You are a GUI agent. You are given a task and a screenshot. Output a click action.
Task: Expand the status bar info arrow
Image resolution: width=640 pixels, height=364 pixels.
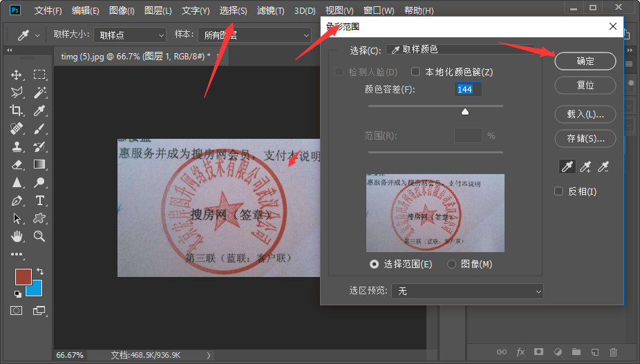pyautogui.click(x=209, y=356)
